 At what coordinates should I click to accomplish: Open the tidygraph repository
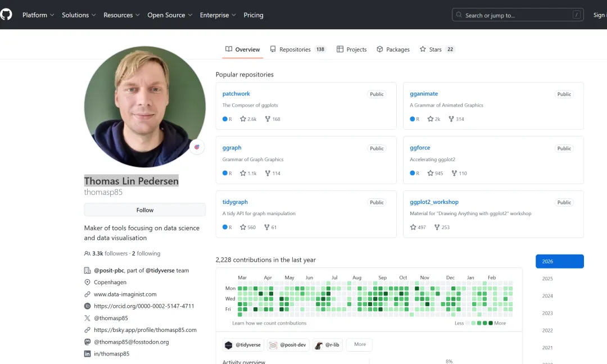point(234,202)
